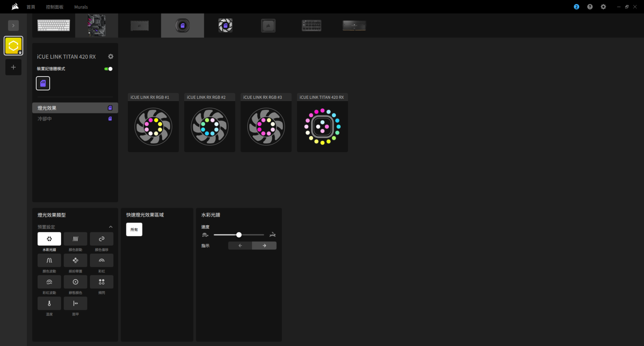This screenshot has width=644, height=346.
Task: Choose the 頻閃 strobe effect
Action: (x=101, y=282)
